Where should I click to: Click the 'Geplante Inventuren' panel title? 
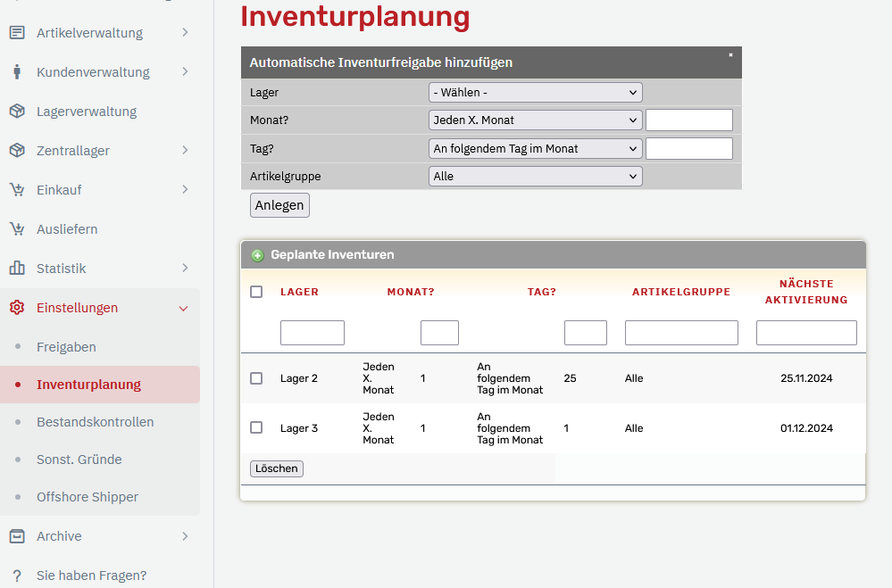[x=332, y=255]
